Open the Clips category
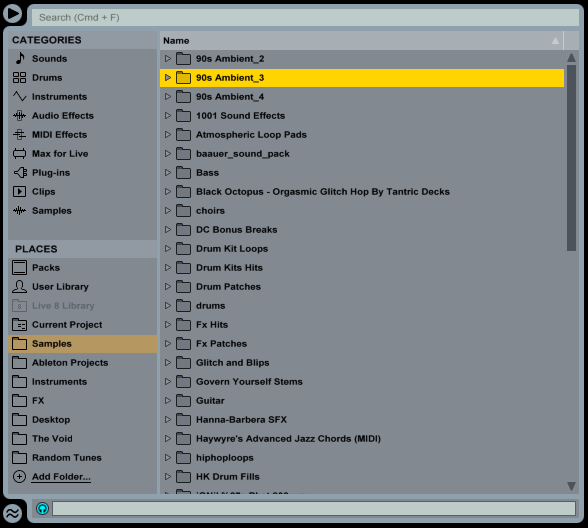The height and width of the screenshot is (528, 588). [x=82, y=192]
